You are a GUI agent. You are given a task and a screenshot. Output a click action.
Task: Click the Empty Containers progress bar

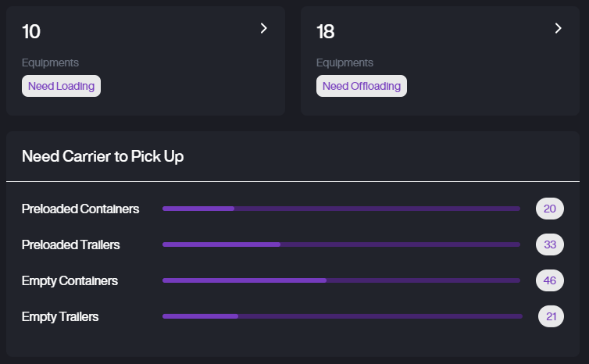[341, 280]
